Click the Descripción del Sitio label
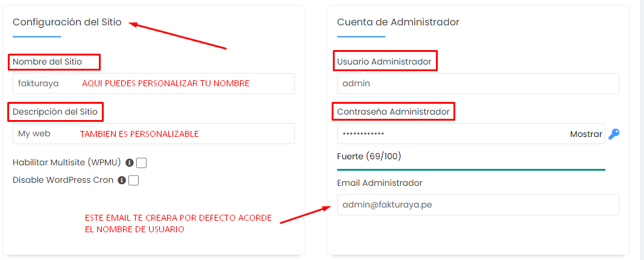This screenshot has height=260, width=644. tap(55, 112)
